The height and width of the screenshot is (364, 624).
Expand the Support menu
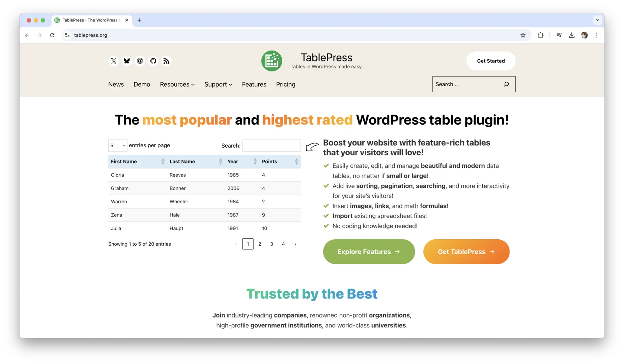click(x=218, y=85)
